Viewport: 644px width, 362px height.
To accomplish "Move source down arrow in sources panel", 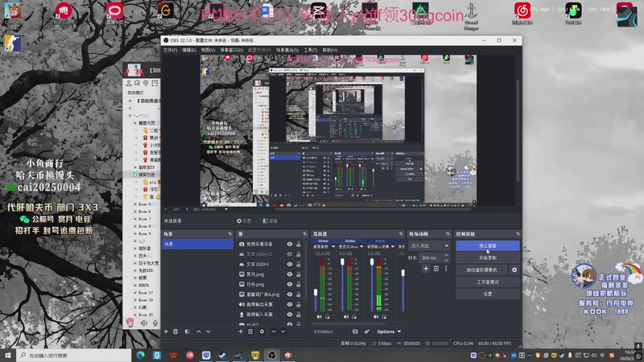I will click(283, 331).
